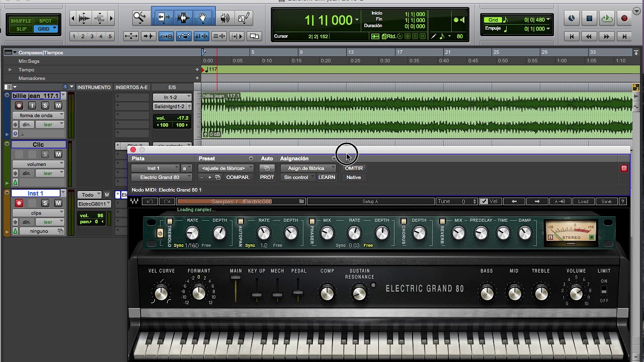
Task: Select the Scrubber speaker tool
Action: 225,19
